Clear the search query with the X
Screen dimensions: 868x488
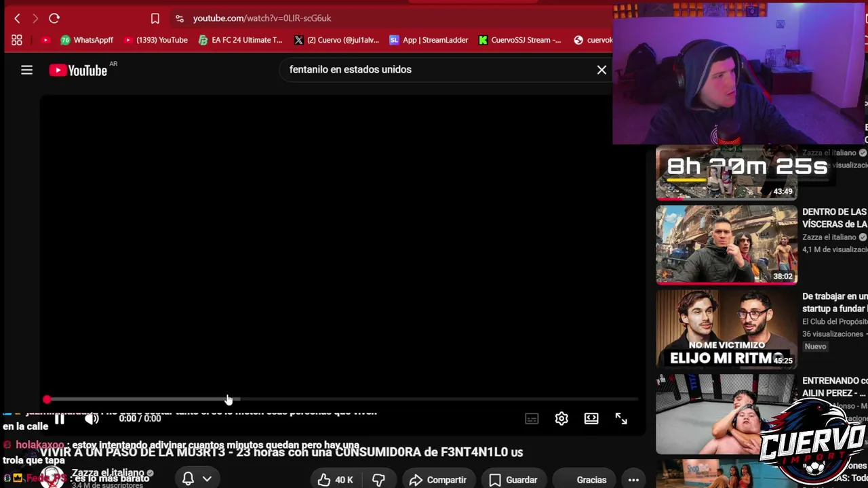point(601,70)
